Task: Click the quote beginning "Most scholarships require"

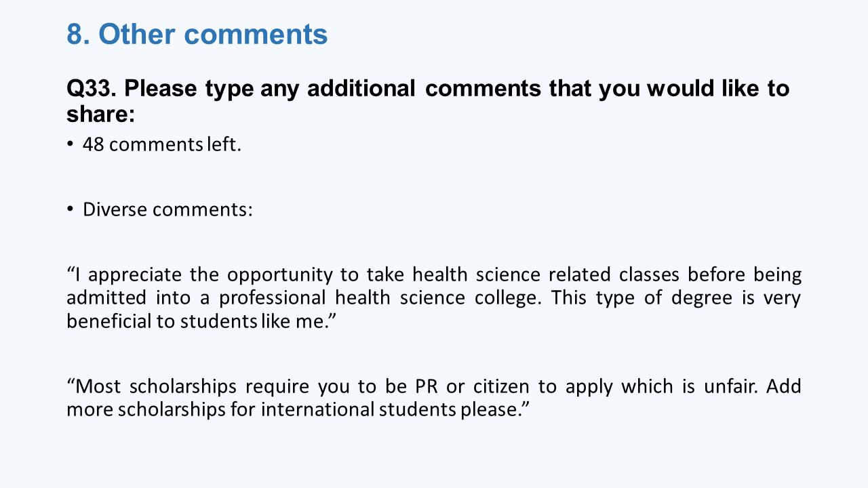Action: coord(434,398)
